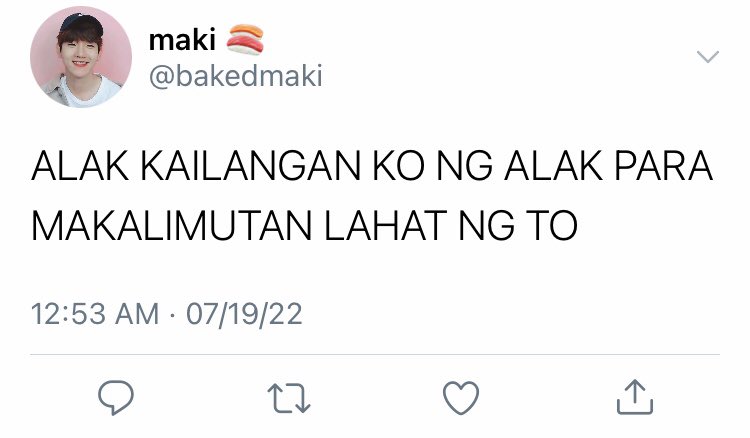Click the 12:53 AM time stamp
The height and width of the screenshot is (438, 750).
click(x=95, y=314)
